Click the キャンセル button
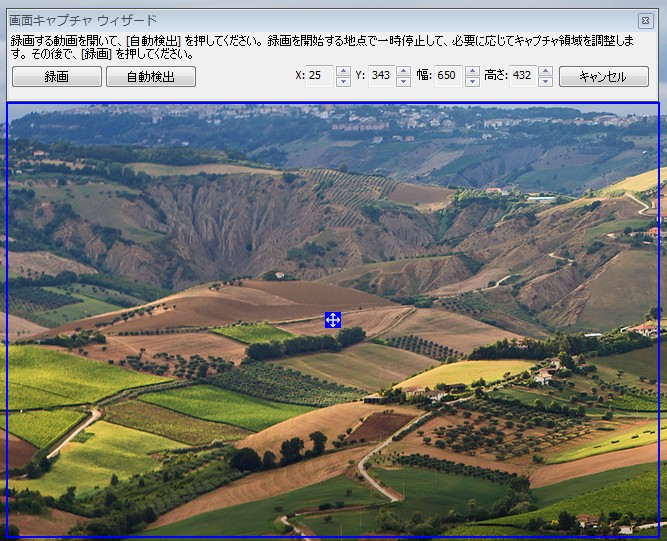 coord(604,77)
